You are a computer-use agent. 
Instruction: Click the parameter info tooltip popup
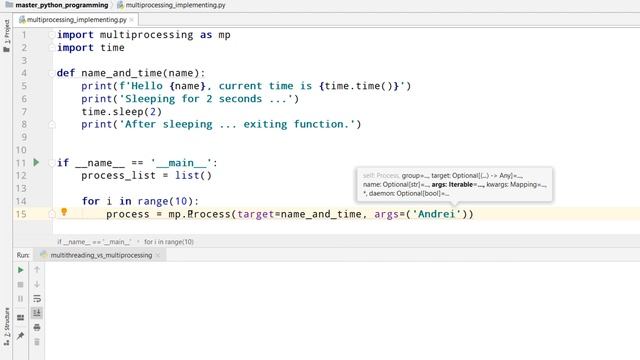(455, 184)
